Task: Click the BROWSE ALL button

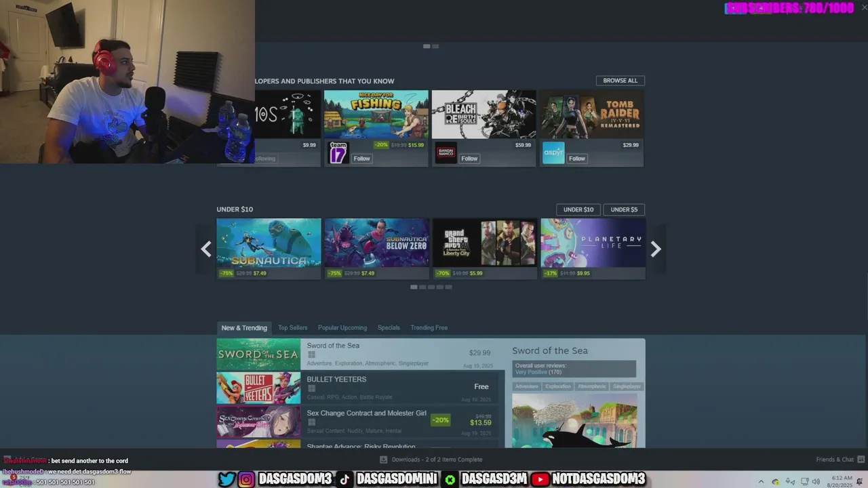Action: [620, 81]
